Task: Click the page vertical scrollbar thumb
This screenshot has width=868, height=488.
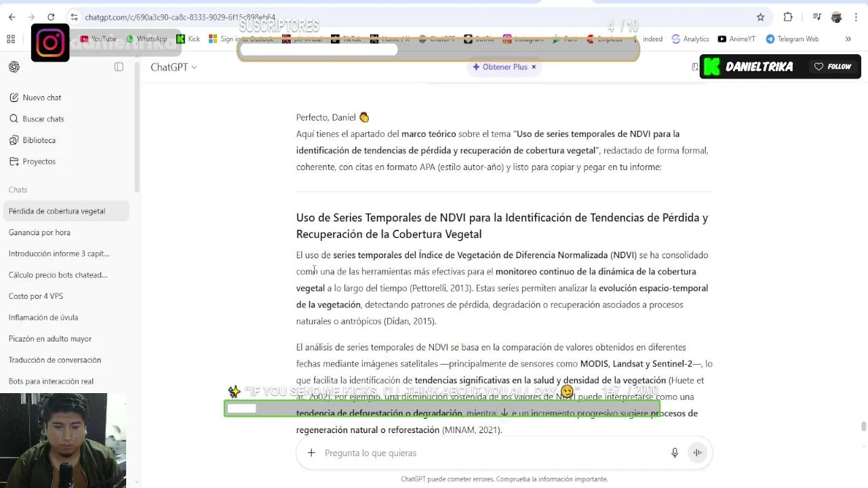Action: pyautogui.click(x=863, y=426)
